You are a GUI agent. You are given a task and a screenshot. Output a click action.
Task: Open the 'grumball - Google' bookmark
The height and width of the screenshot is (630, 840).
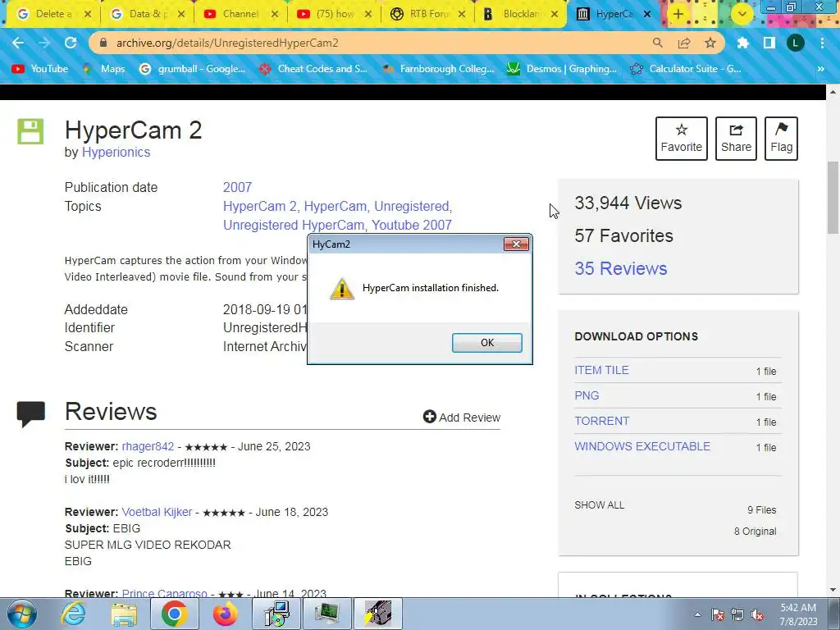click(x=192, y=69)
